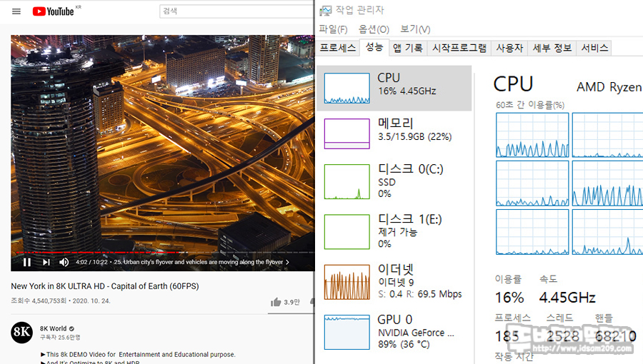
Task: Select the GPU 0 NVIDIA GeForce entry
Action: (394, 332)
